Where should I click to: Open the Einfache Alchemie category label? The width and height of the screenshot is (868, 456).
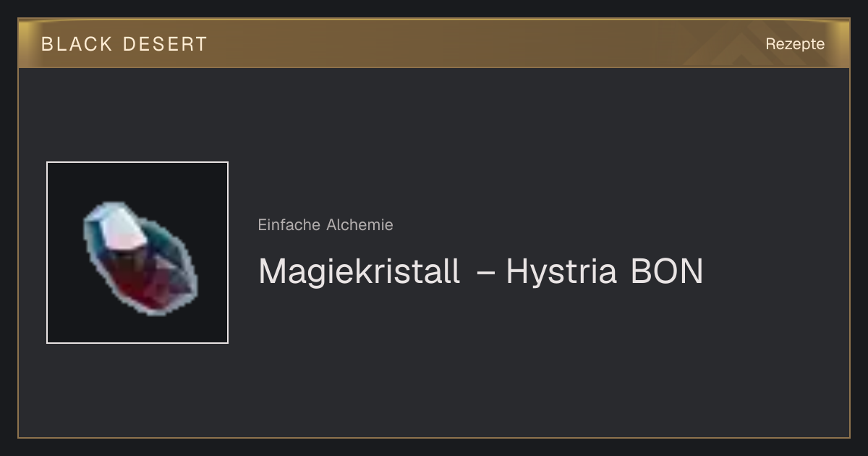pyautogui.click(x=325, y=225)
